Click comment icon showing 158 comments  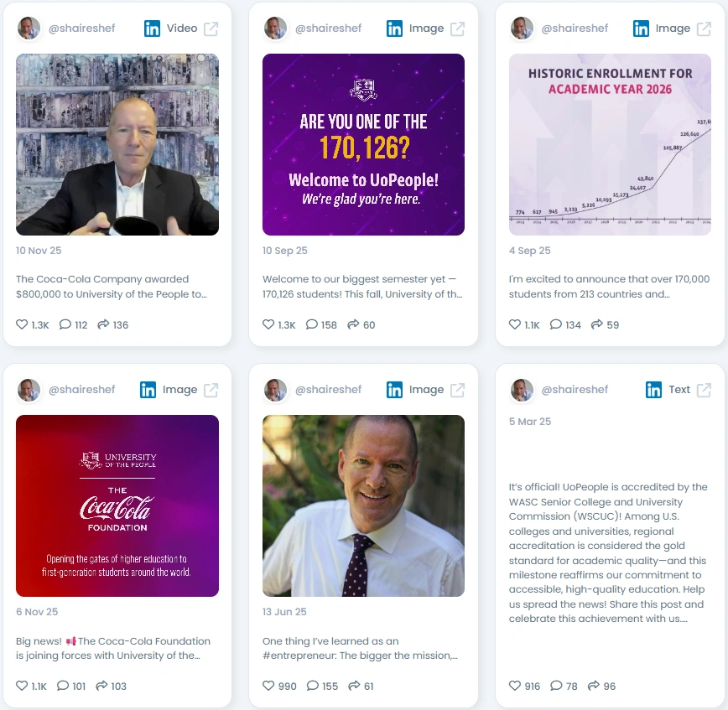tap(311, 324)
